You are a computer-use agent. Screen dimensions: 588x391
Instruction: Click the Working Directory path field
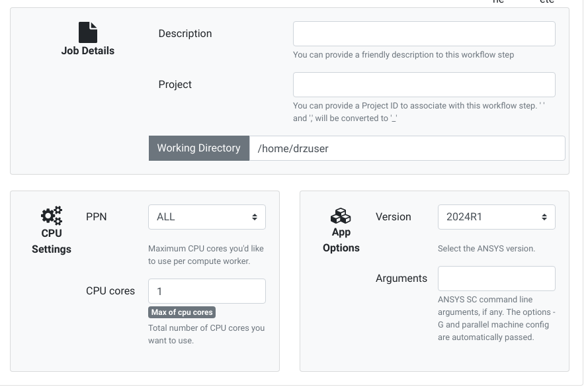[407, 148]
